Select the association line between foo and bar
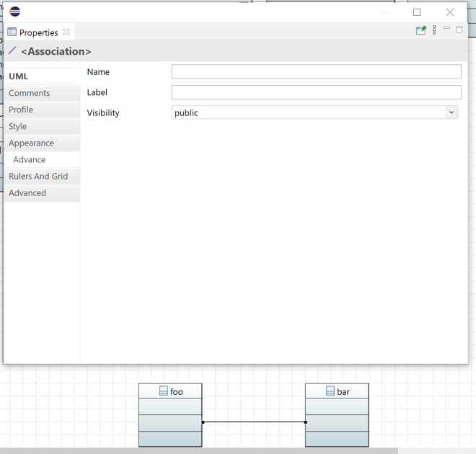The width and height of the screenshot is (476, 454). [255, 422]
